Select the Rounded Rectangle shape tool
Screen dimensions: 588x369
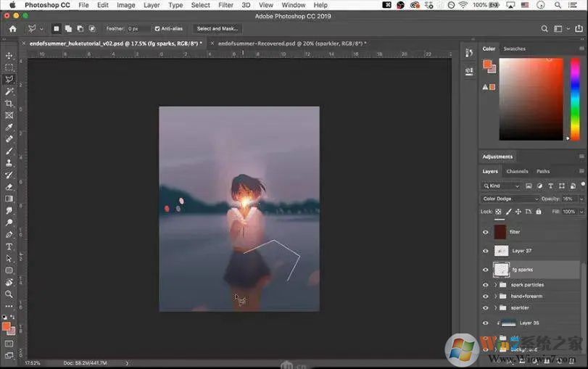(x=9, y=270)
